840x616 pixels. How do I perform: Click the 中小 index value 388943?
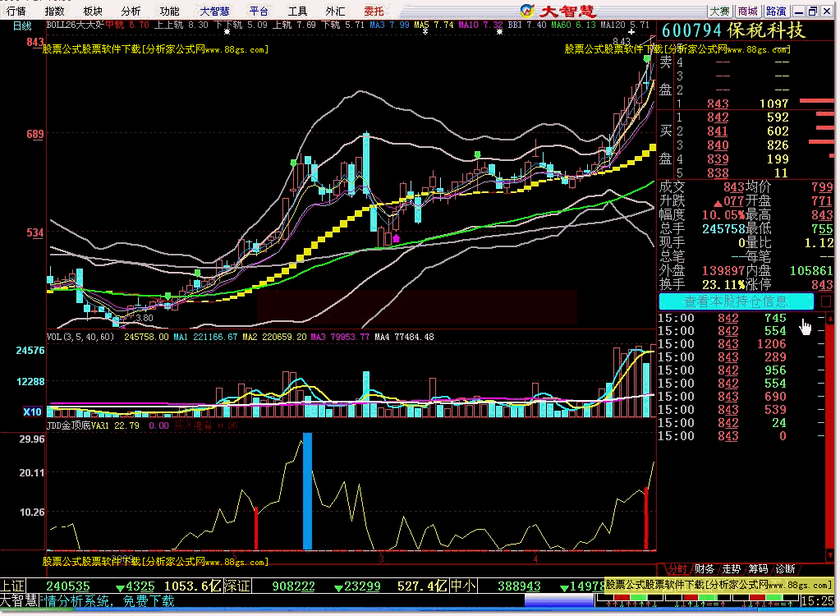click(520, 586)
